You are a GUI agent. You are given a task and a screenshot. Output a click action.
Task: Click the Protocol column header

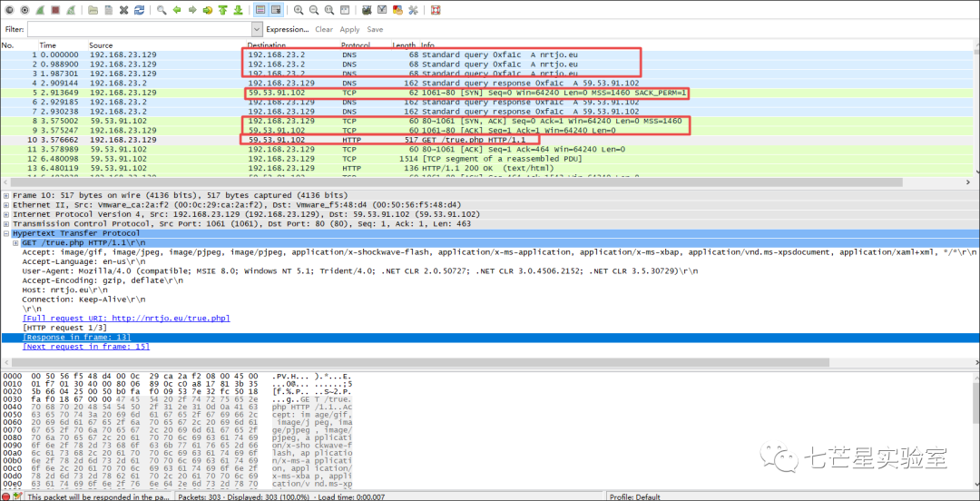point(356,45)
